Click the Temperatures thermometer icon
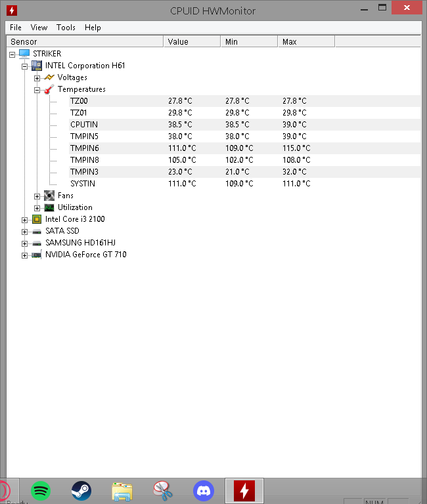 pyautogui.click(x=49, y=89)
